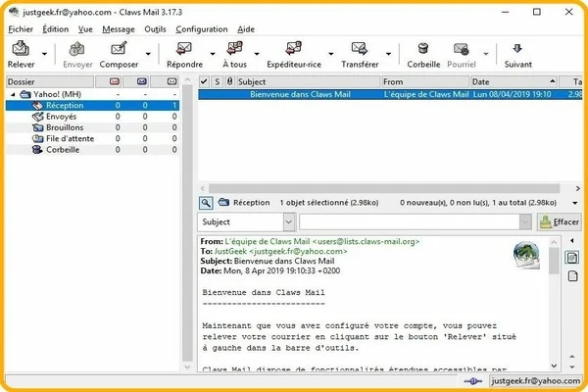The width and height of the screenshot is (588, 392).
Task: Select the Bienvenue dans Claws Mail message
Action: coord(390,94)
